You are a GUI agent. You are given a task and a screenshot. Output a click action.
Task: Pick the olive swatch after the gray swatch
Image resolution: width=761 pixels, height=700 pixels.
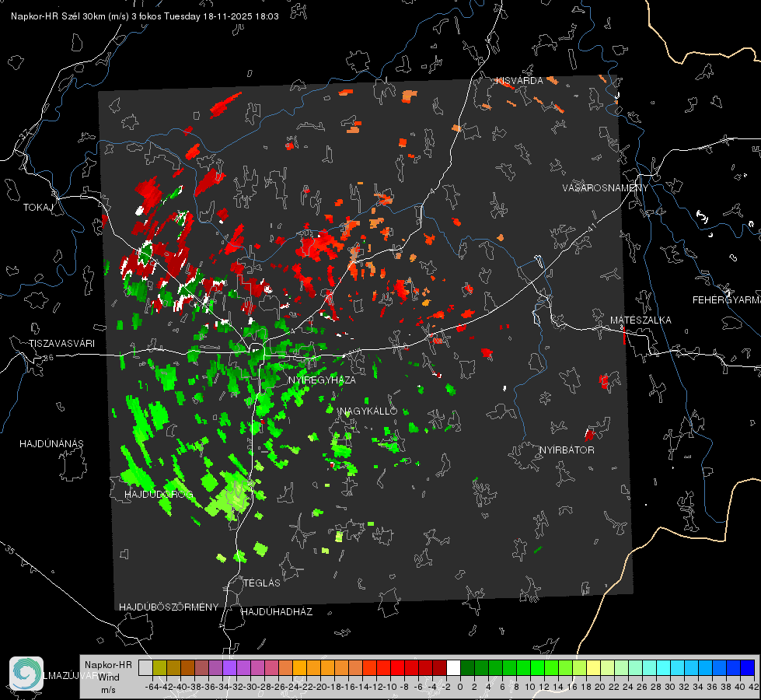[159, 667]
